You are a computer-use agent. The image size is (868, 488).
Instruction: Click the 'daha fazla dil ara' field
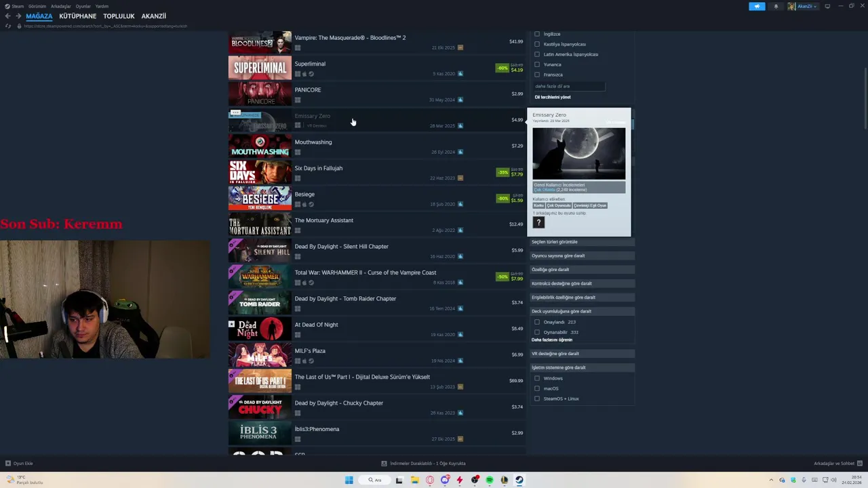coord(569,86)
